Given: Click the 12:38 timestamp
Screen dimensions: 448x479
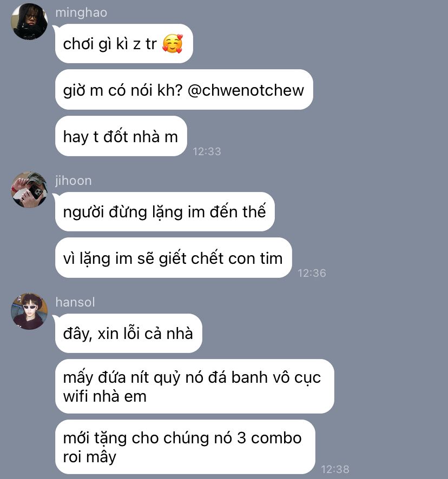Looking at the screenshot, I should click(335, 469).
